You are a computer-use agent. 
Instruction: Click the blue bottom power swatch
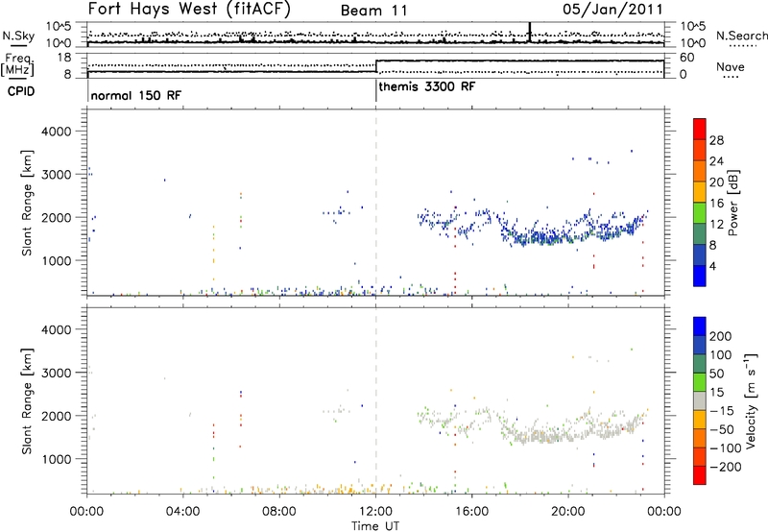pos(700,276)
